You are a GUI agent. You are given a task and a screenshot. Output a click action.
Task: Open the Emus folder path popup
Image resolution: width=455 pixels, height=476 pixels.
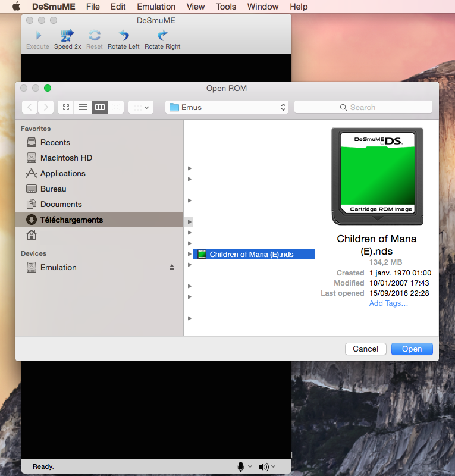click(227, 107)
